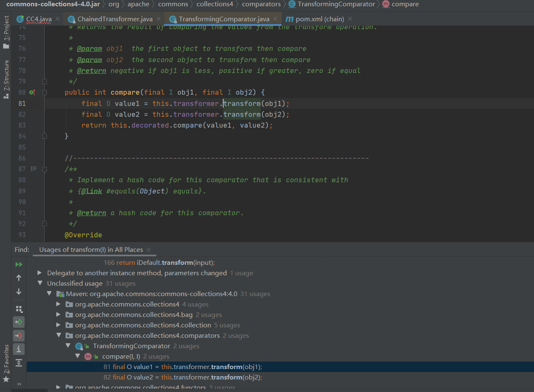Toggle show write access filter

tap(19, 335)
